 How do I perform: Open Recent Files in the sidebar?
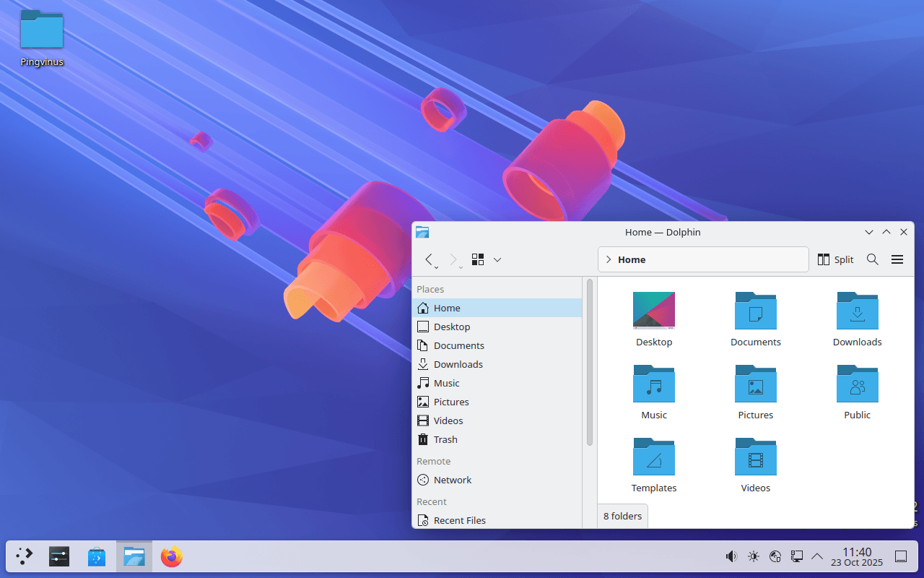459,520
